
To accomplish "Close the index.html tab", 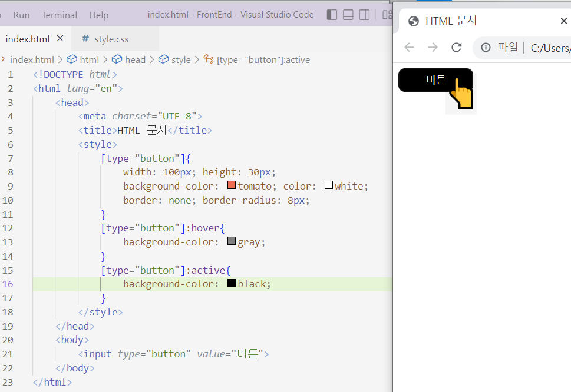I will 60,38.
